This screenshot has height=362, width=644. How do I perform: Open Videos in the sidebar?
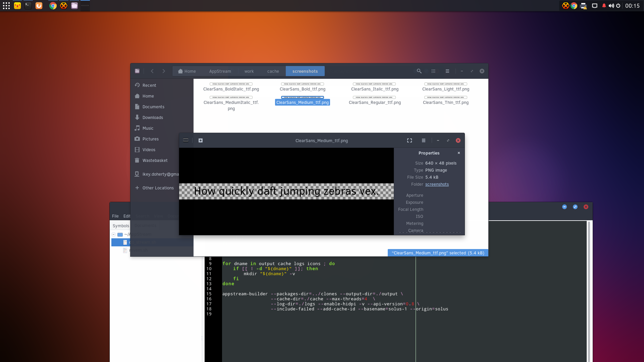(x=155, y=149)
